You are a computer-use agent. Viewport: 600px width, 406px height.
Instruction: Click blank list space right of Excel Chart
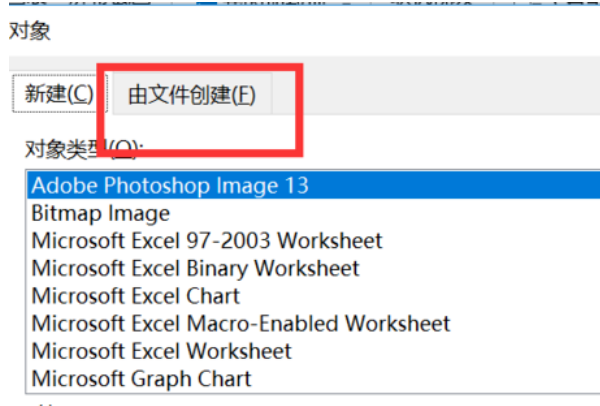point(419,296)
